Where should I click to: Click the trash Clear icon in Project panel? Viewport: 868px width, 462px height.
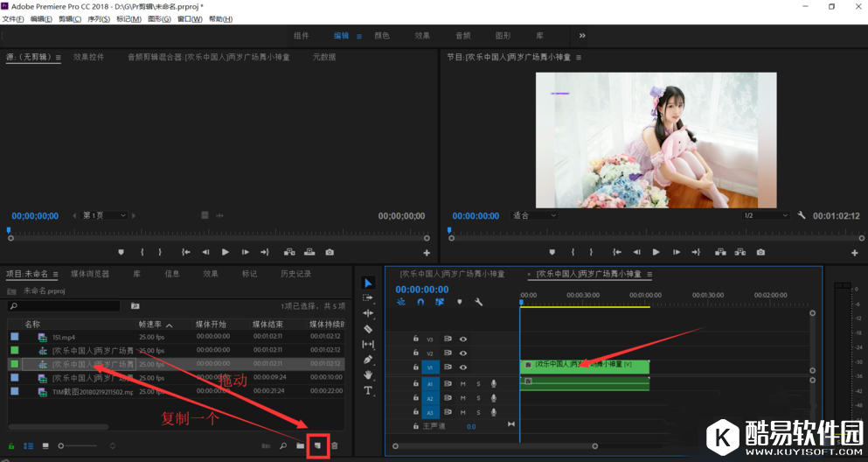[334, 446]
